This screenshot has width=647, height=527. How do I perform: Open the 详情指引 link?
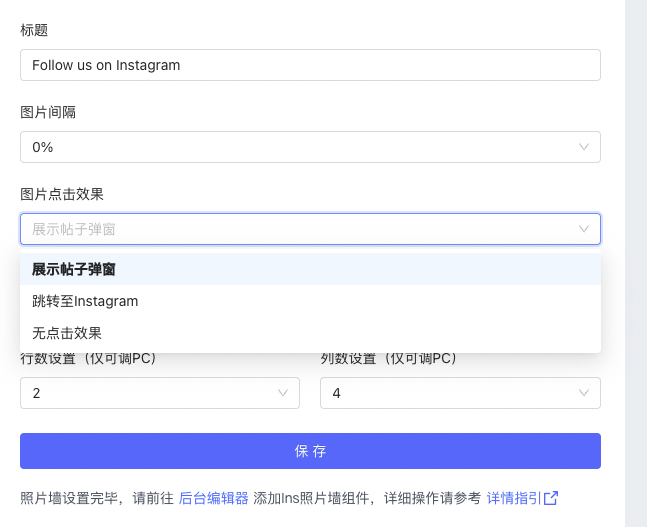(514, 498)
